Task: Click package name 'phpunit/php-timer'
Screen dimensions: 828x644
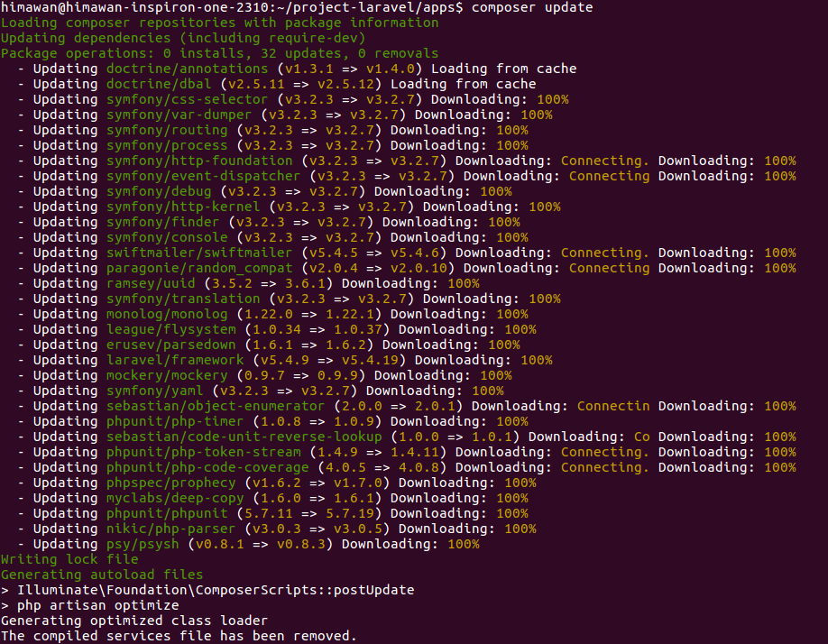Action: (175, 421)
